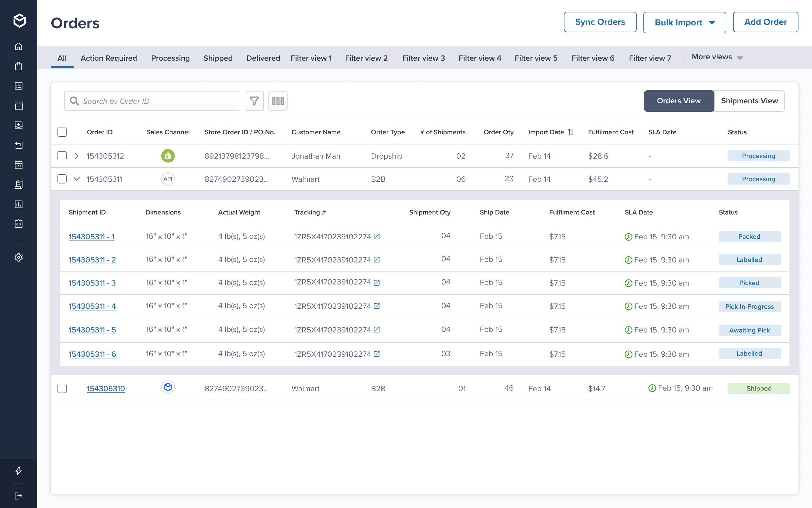The height and width of the screenshot is (508, 812).
Task: Open the Home icon in sidebar
Action: pos(19,46)
